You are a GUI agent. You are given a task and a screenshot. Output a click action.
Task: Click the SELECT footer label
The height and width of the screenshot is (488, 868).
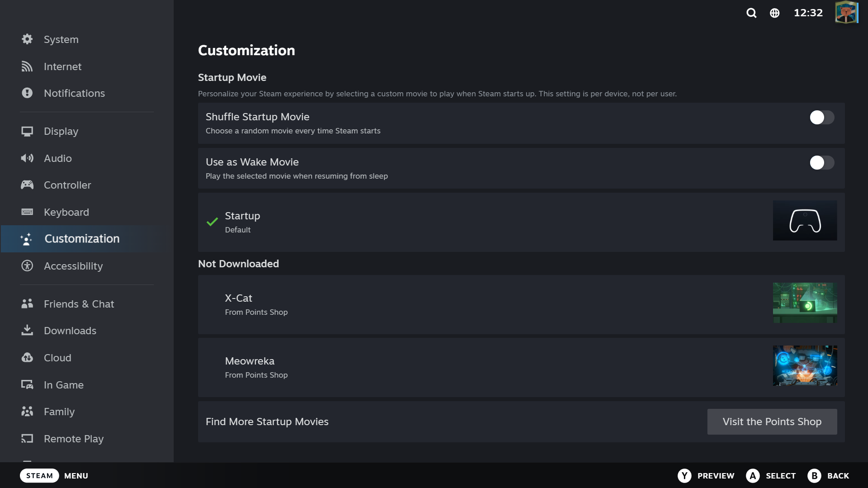click(781, 476)
